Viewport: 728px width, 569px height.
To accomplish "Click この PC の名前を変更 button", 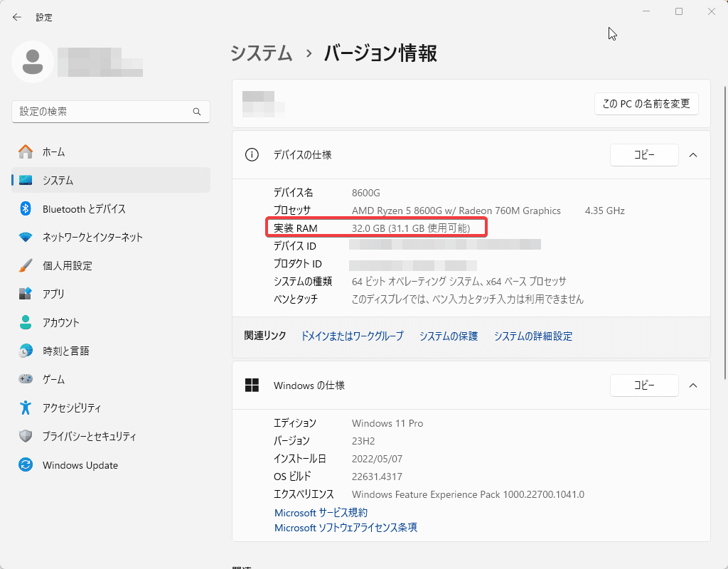I will [x=646, y=104].
